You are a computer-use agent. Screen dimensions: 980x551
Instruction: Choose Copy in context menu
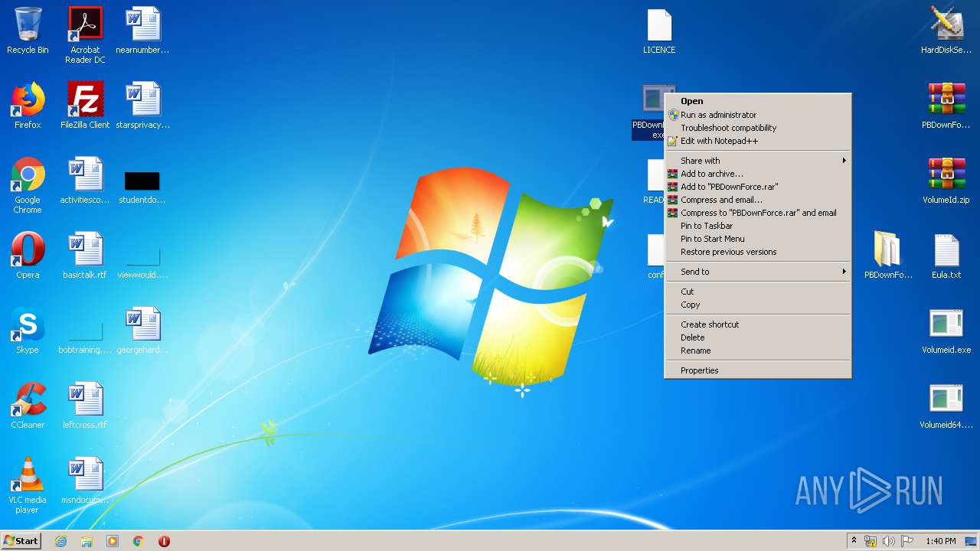(x=758, y=305)
